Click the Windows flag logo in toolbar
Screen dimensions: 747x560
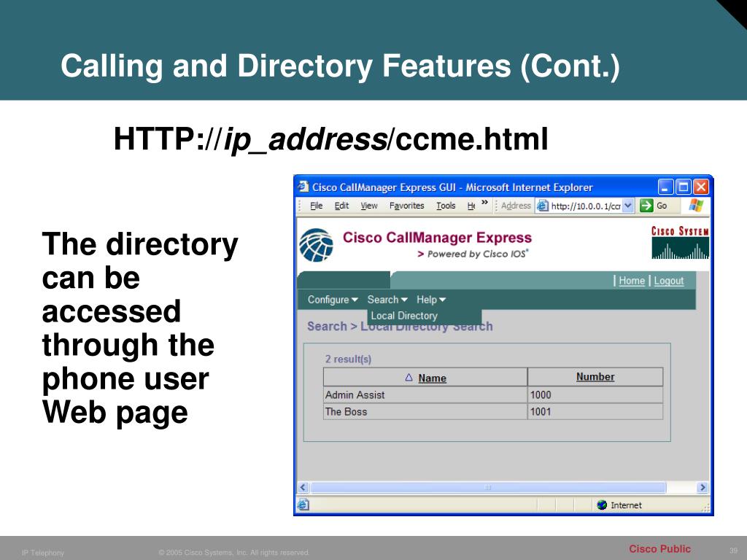pyautogui.click(x=696, y=206)
